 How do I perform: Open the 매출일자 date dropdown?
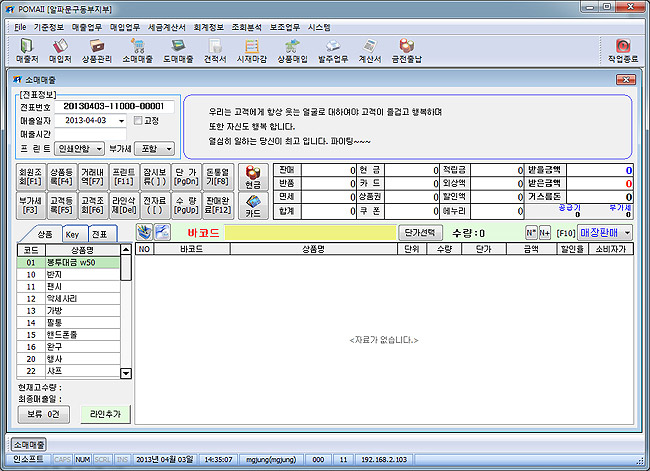[x=121, y=121]
